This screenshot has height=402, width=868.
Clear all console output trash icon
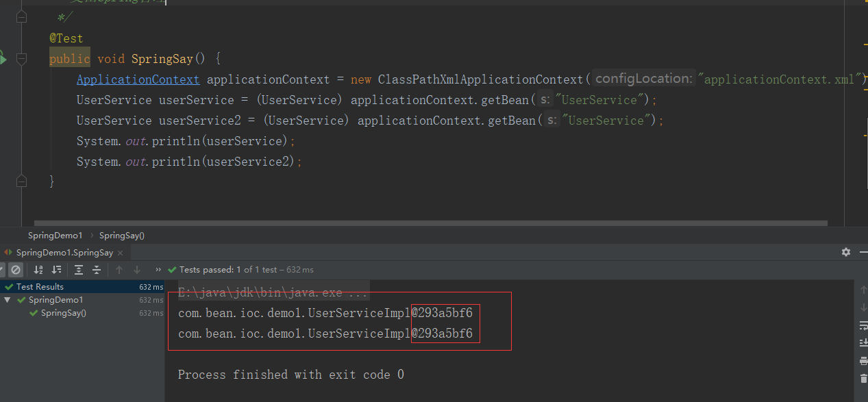pos(863,378)
